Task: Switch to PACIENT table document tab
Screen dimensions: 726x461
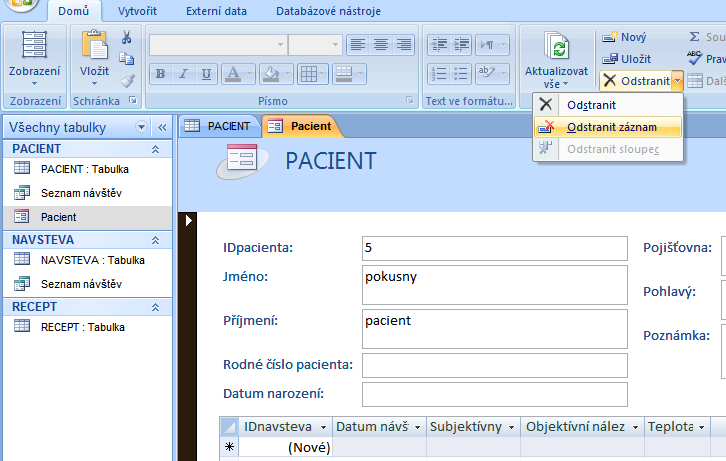Action: tap(218, 126)
